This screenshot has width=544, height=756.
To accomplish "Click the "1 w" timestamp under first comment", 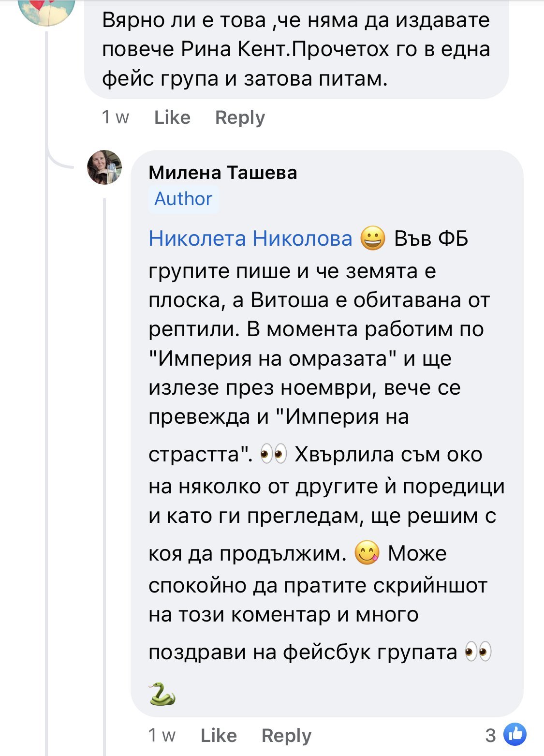I will (x=115, y=118).
